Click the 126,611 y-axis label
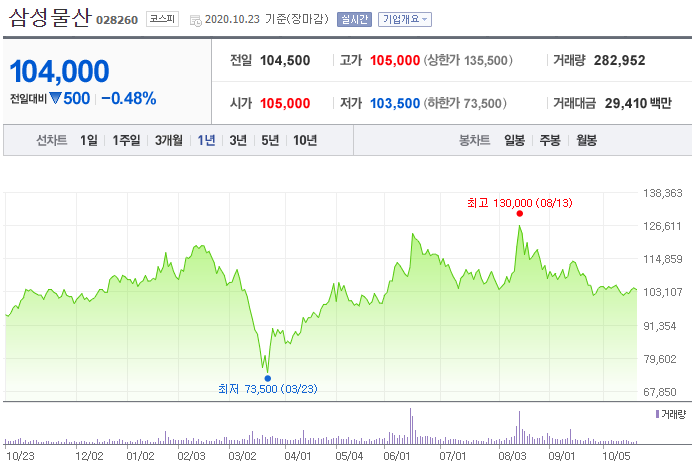692x467 pixels. tap(663, 226)
